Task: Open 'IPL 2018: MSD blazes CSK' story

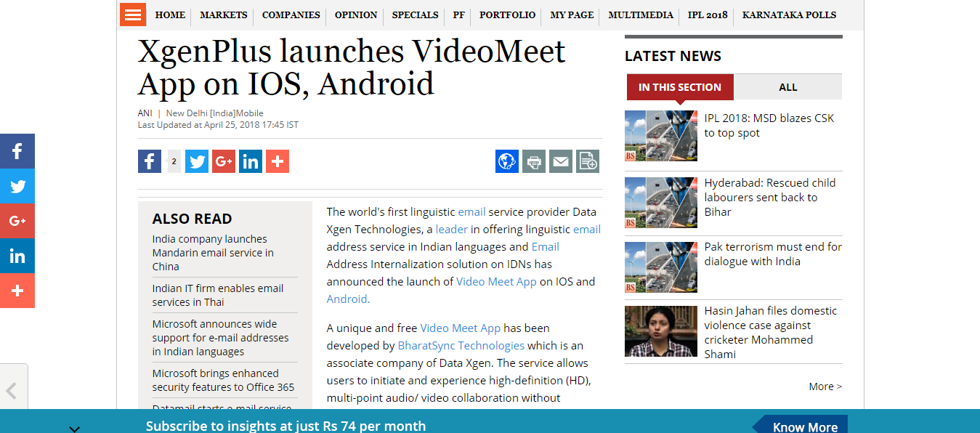Action: [x=769, y=126]
